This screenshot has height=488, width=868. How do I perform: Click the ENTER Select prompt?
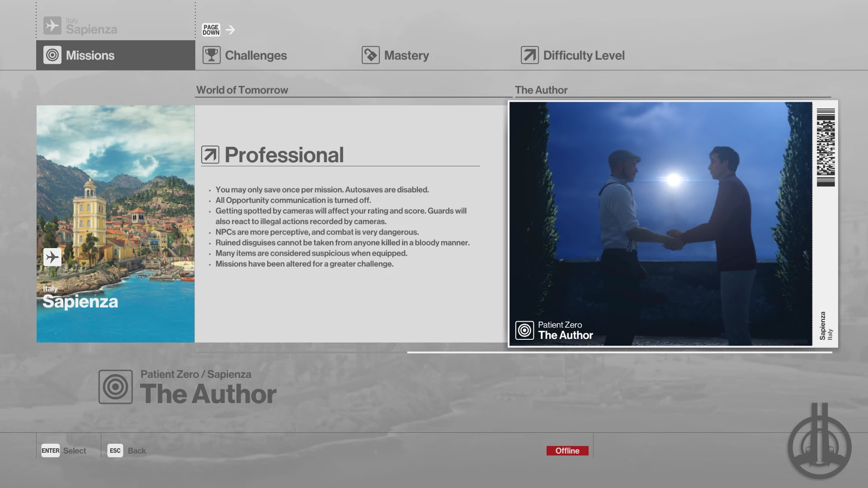pyautogui.click(x=64, y=450)
